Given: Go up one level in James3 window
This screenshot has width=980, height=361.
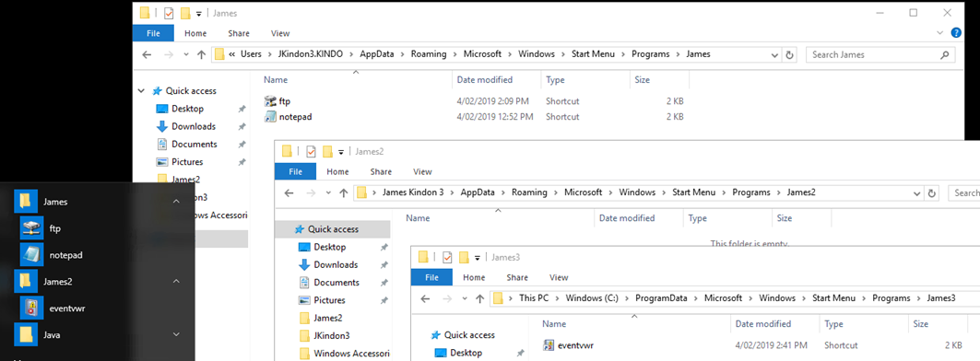Looking at the screenshot, I should (x=479, y=298).
